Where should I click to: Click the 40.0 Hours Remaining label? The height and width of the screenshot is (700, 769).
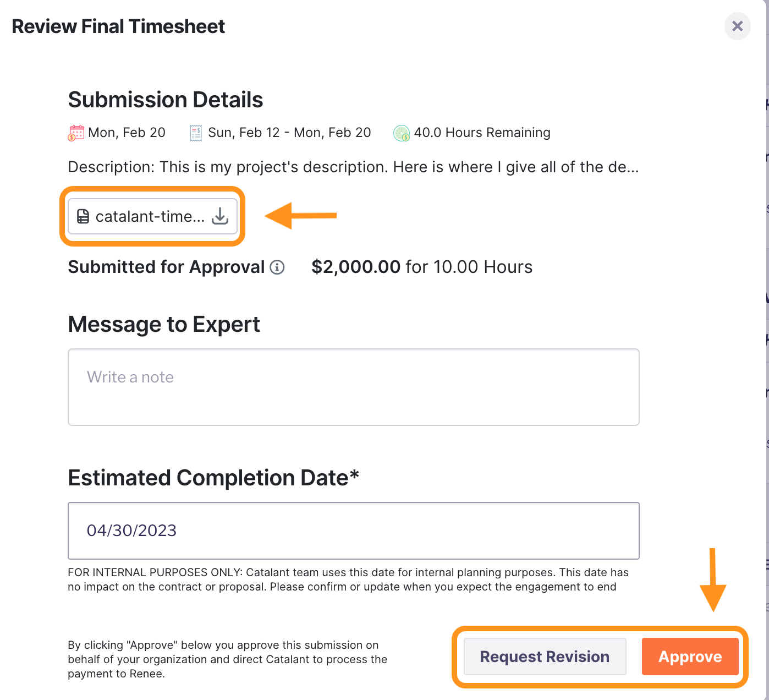click(x=482, y=133)
